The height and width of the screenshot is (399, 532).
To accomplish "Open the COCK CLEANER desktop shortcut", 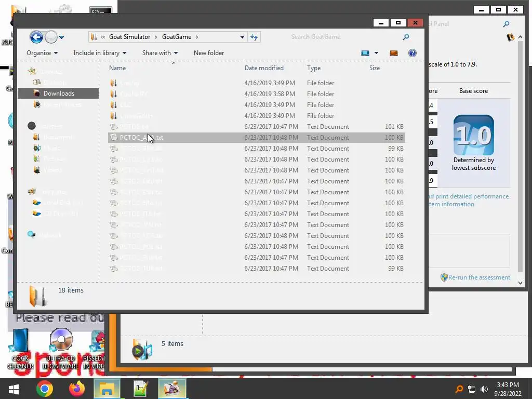I will 20,350.
